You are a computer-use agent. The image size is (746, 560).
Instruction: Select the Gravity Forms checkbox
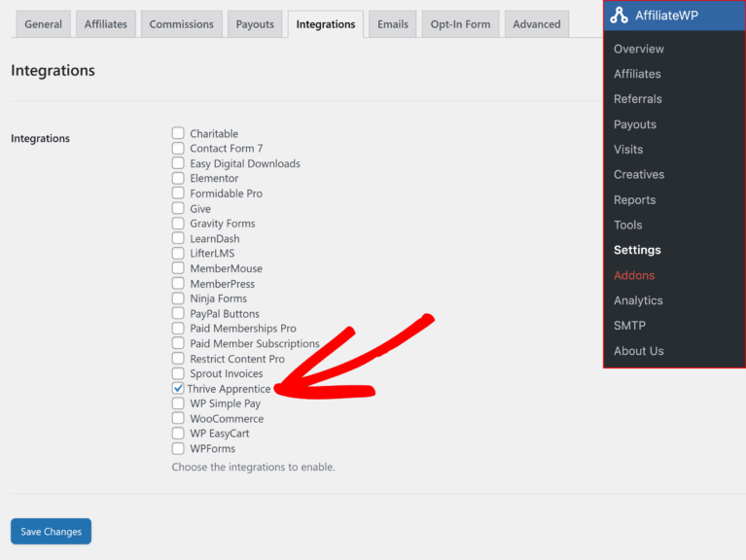click(x=178, y=224)
